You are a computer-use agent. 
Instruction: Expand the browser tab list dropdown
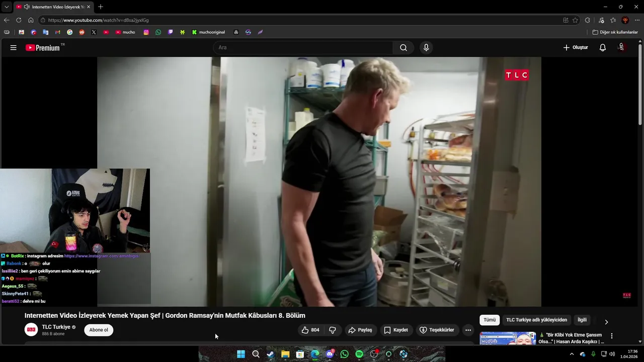6,7
